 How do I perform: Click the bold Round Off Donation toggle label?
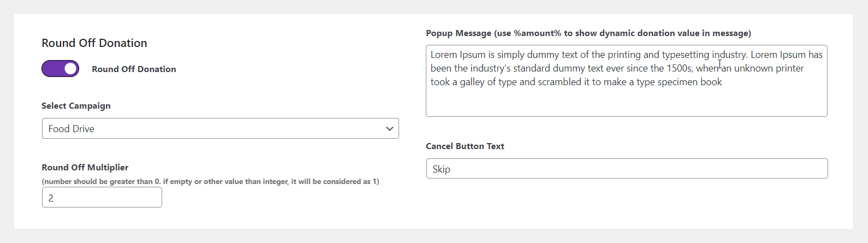click(134, 69)
